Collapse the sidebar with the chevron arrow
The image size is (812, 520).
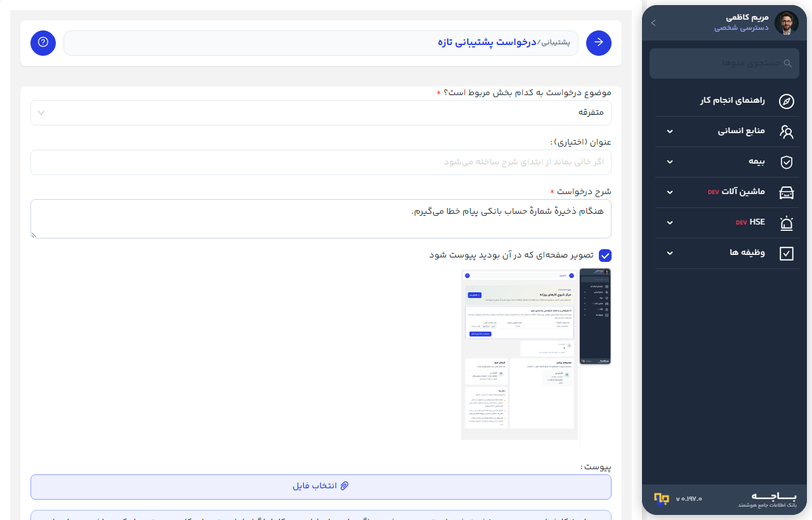[x=653, y=23]
